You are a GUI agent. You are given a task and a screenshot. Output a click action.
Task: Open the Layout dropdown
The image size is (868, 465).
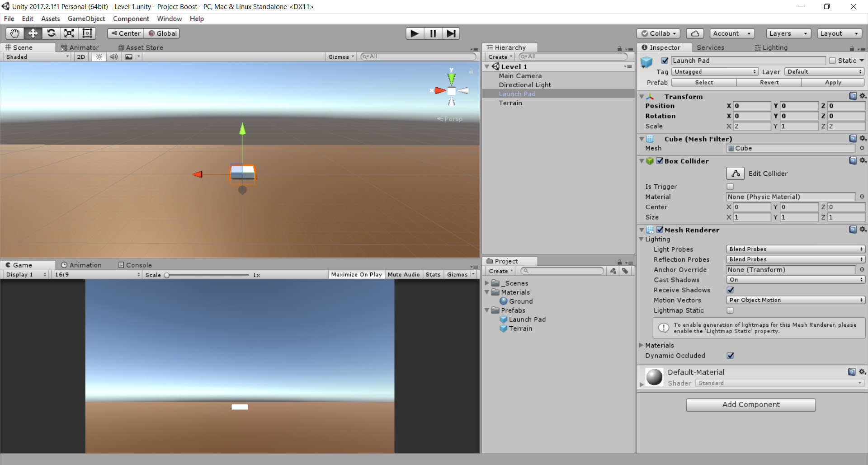tap(839, 33)
